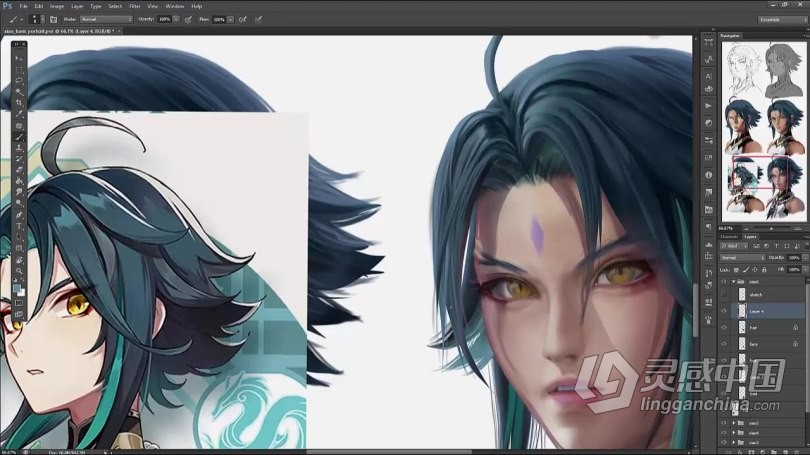
Task: Select the Crop tool
Action: (x=19, y=103)
